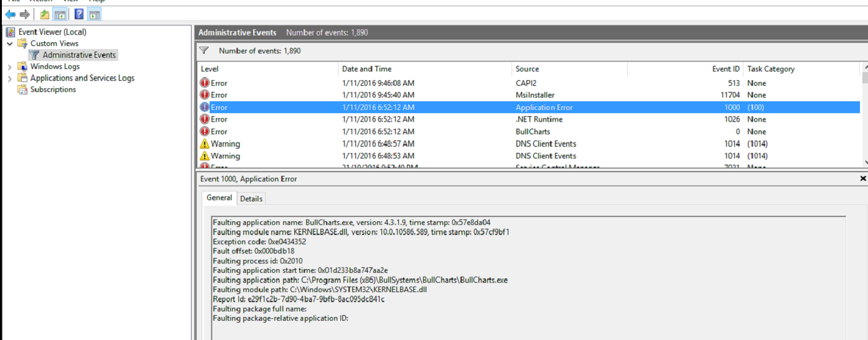Click the event list scrollbar down arrow
The height and width of the screenshot is (340, 868).
[x=864, y=163]
